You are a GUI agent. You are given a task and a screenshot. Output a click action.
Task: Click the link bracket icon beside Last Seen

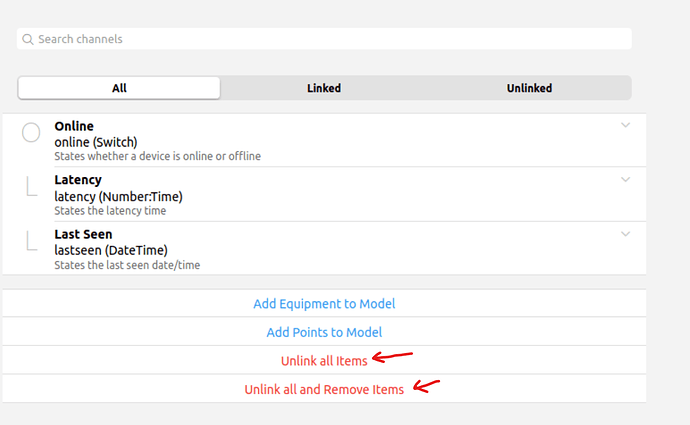31,240
